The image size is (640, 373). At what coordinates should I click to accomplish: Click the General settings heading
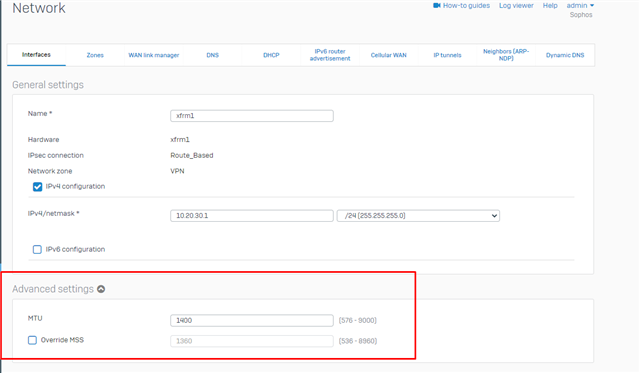tap(48, 84)
